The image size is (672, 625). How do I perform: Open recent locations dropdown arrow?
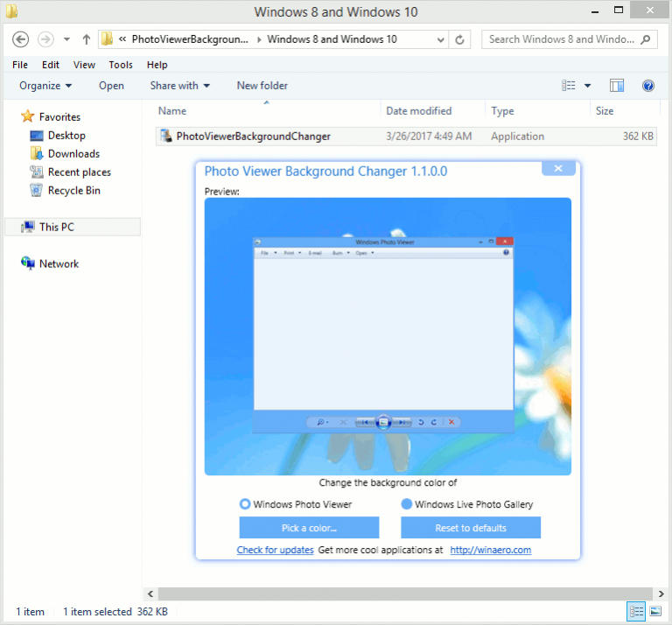point(66,39)
